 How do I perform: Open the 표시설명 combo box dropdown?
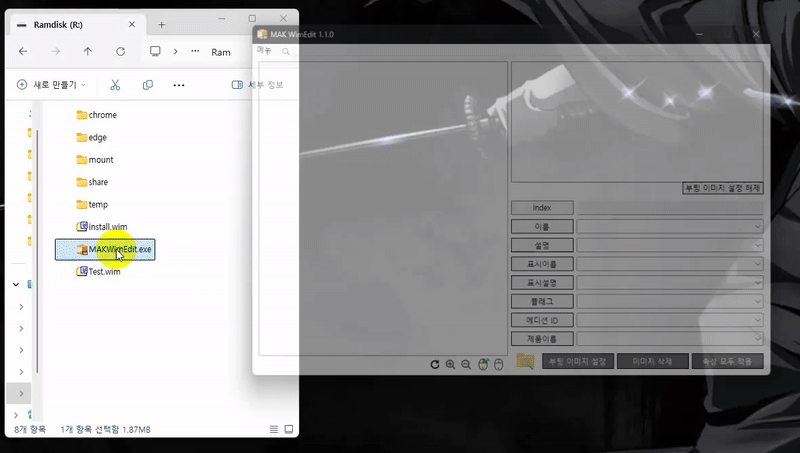758,283
